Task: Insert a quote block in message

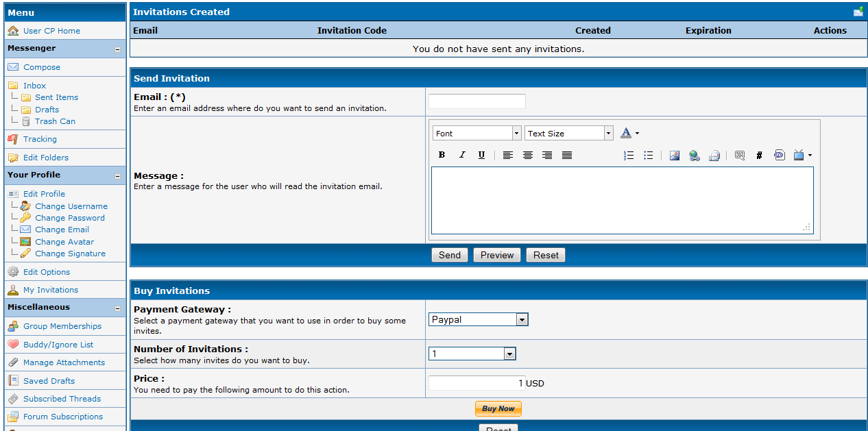Action: (x=739, y=156)
